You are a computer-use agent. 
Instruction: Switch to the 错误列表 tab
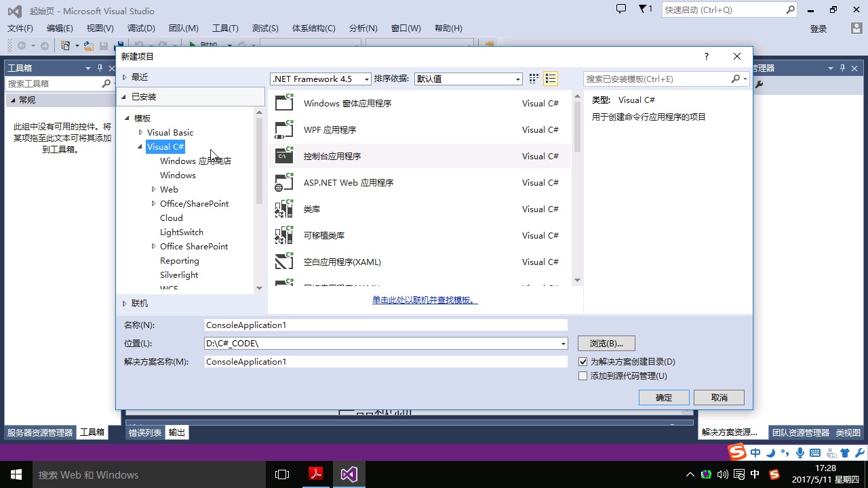click(145, 432)
